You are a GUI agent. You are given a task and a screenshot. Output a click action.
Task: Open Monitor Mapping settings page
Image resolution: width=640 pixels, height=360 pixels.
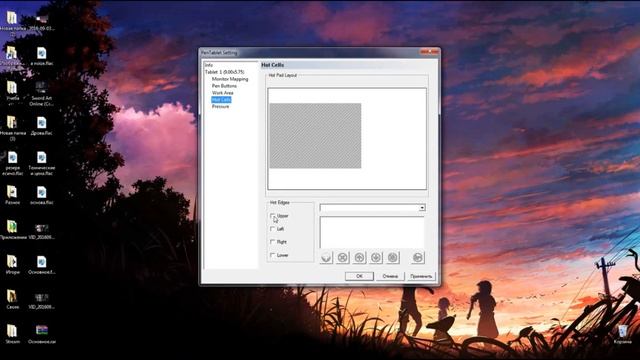click(230, 79)
